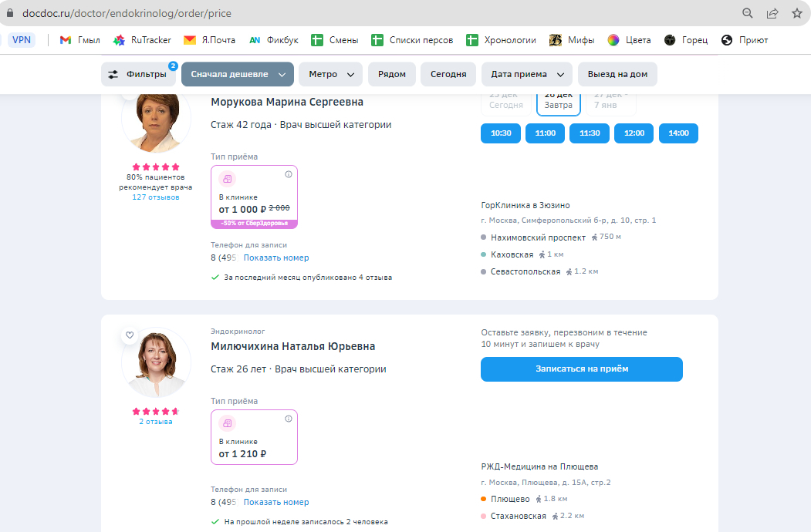Show phone number for Морукова
The width and height of the screenshot is (811, 532).
[x=276, y=258]
